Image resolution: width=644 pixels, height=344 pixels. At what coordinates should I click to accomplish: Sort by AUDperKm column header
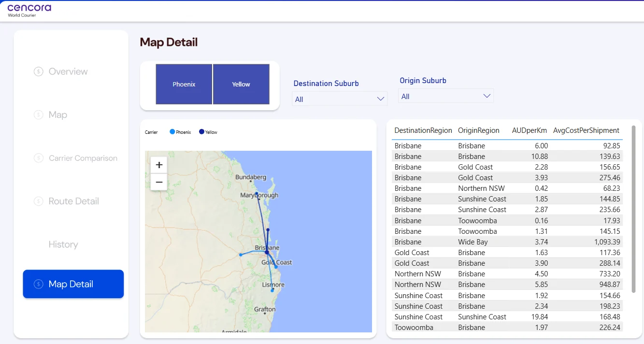click(530, 130)
